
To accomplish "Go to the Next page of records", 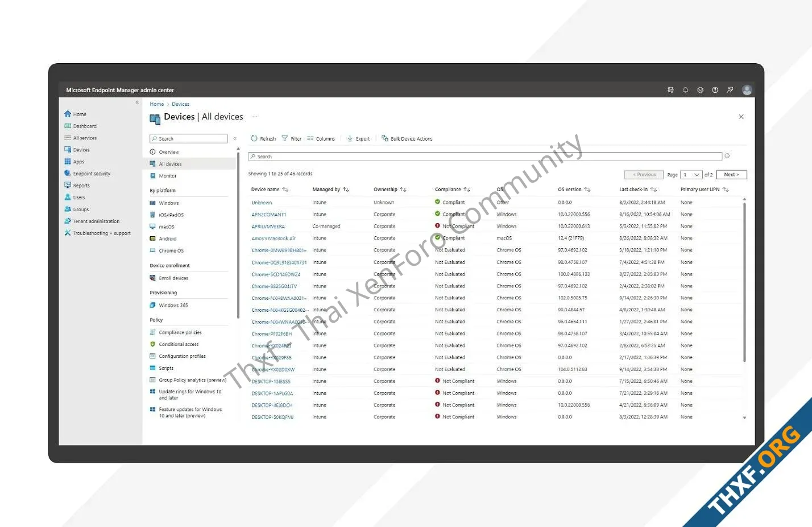I will pyautogui.click(x=732, y=175).
